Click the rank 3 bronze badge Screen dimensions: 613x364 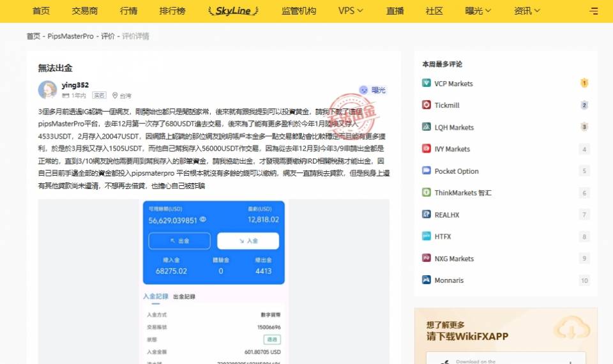tap(584, 126)
